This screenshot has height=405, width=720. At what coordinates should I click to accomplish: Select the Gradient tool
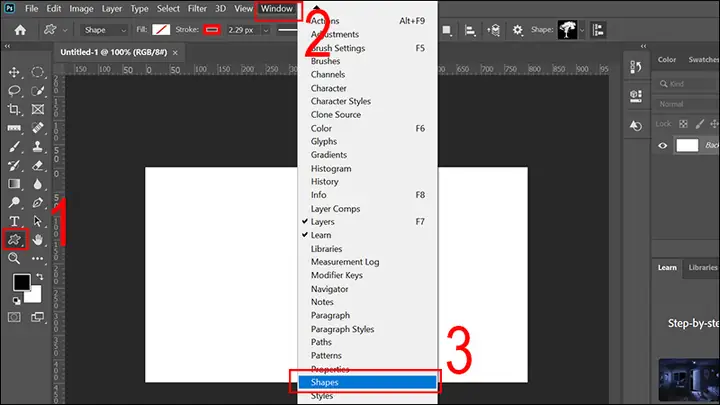click(14, 184)
